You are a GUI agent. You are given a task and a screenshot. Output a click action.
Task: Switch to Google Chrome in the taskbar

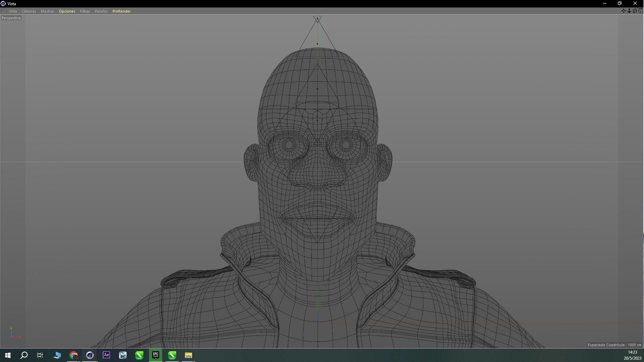point(73,355)
